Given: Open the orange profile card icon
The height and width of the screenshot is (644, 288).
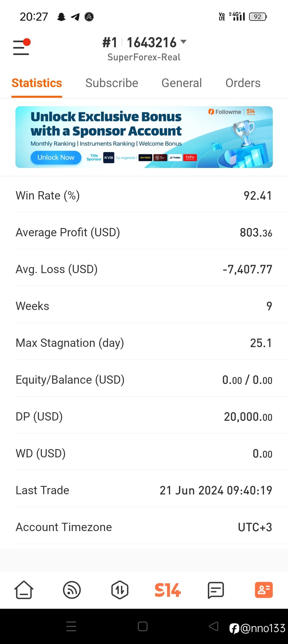Looking at the screenshot, I should point(264,590).
